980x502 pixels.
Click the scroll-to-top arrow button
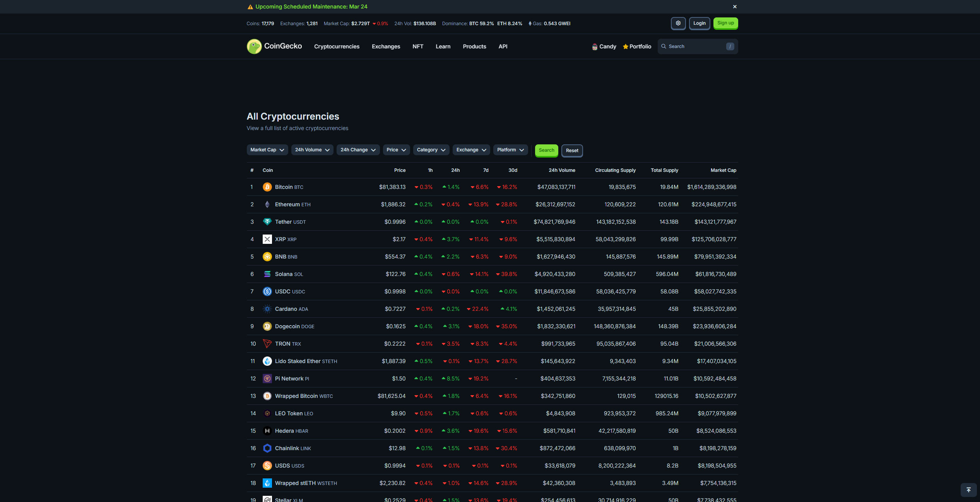tap(969, 490)
